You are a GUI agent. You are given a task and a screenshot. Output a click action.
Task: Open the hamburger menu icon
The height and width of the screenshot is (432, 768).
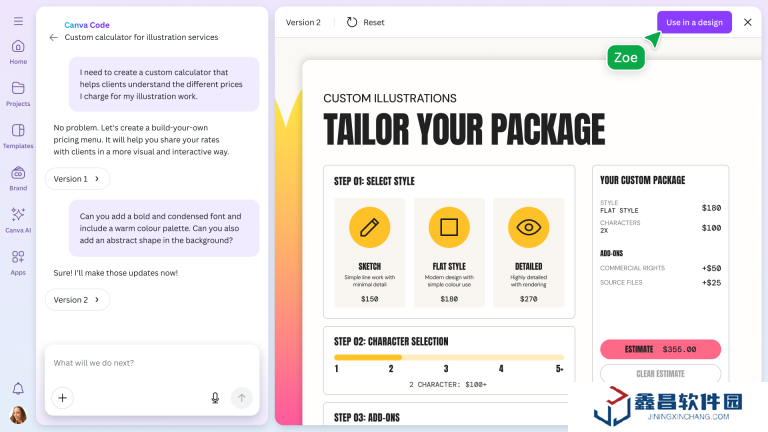18,20
